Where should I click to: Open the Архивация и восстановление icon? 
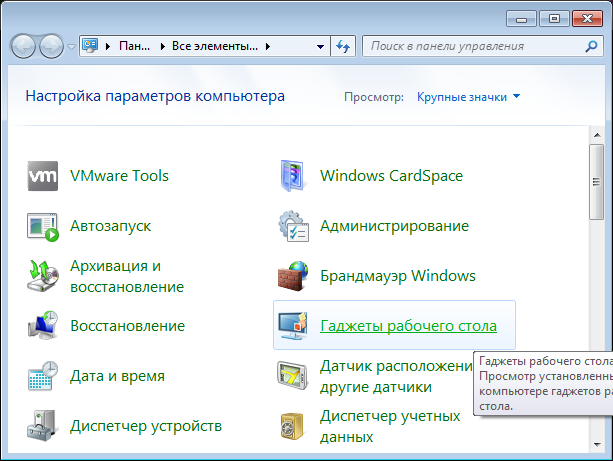click(x=43, y=276)
